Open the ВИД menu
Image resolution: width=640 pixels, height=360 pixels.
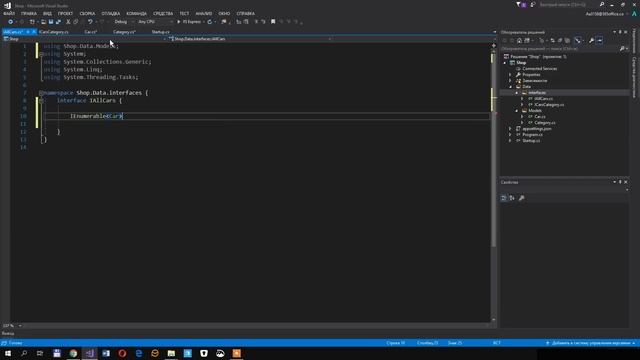pos(47,13)
